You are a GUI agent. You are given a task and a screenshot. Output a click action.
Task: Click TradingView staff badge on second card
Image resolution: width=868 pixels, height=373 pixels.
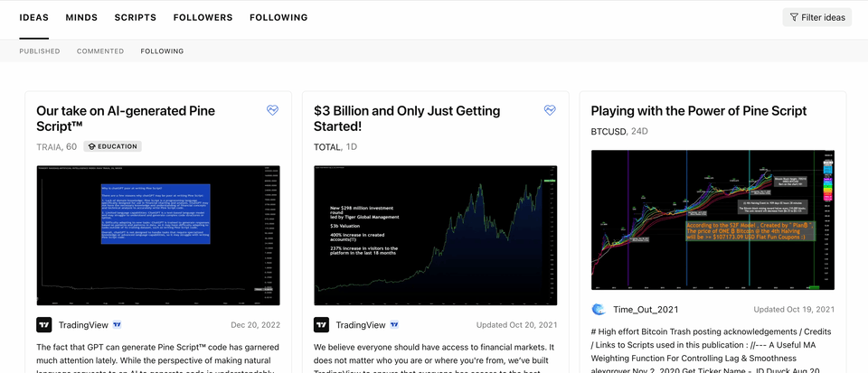tap(394, 325)
